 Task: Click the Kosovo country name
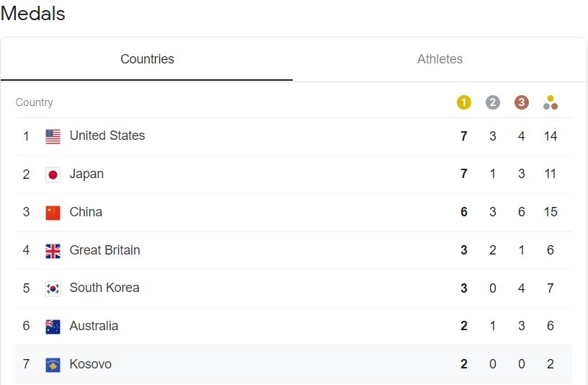click(x=90, y=364)
